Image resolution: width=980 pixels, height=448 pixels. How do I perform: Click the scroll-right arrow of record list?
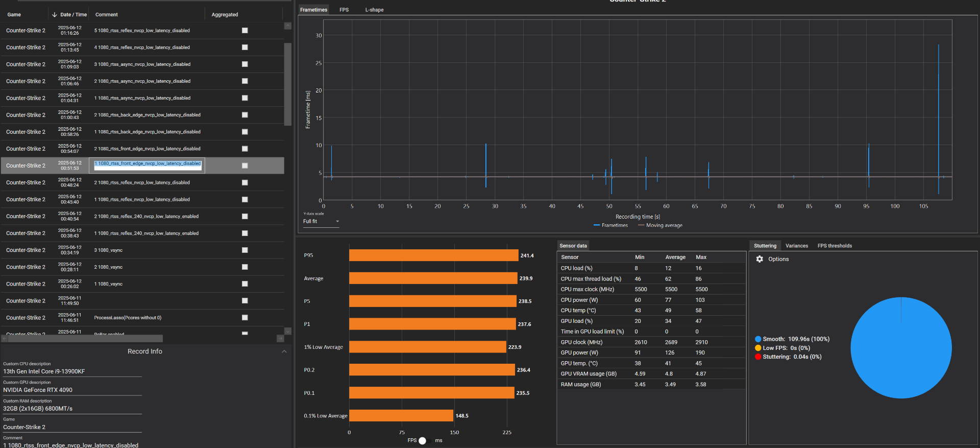click(280, 338)
